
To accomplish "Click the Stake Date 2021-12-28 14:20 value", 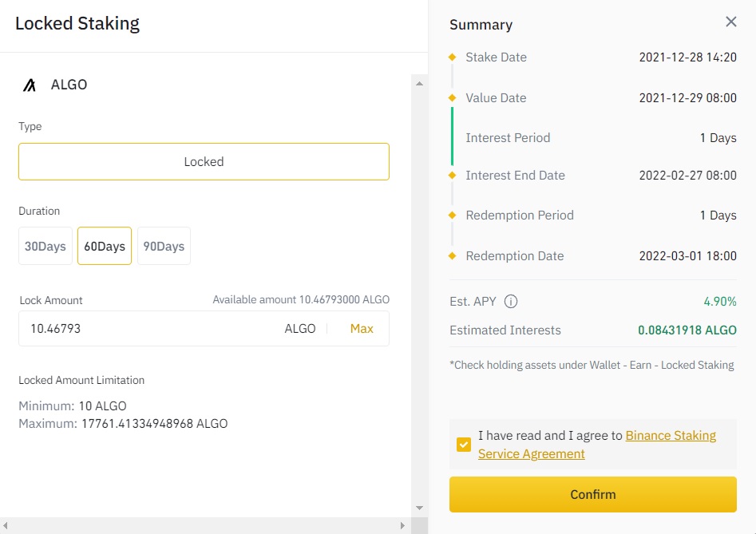I will [x=687, y=57].
